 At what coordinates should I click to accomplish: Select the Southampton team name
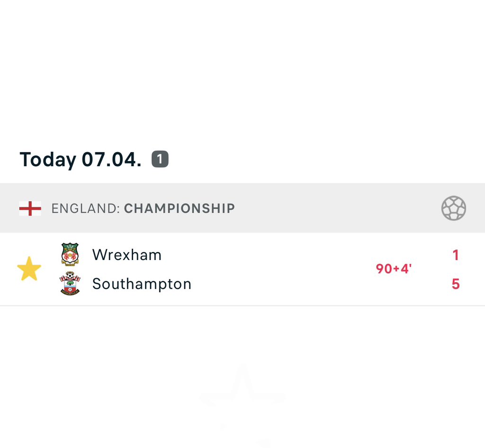(x=142, y=284)
